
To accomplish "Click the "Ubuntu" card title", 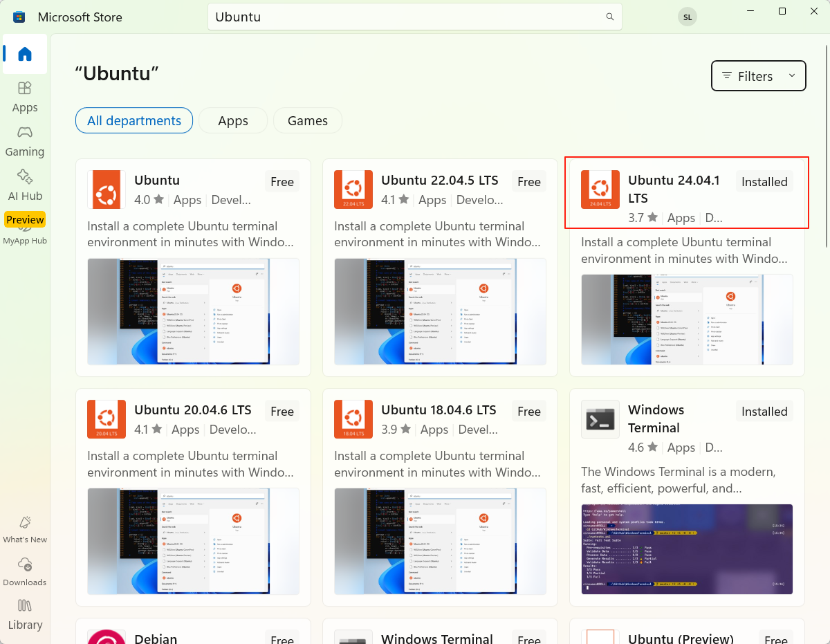I will (157, 180).
